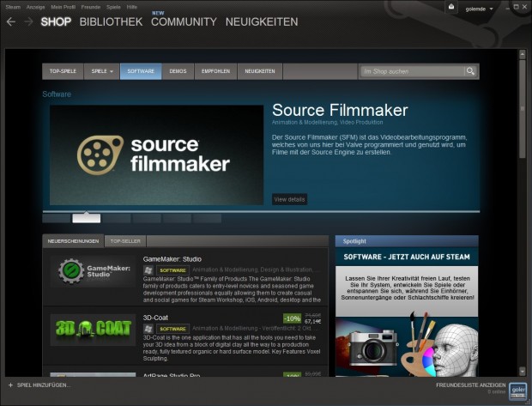
Task: Open the GameMaker: Studio title link
Action: (172, 259)
